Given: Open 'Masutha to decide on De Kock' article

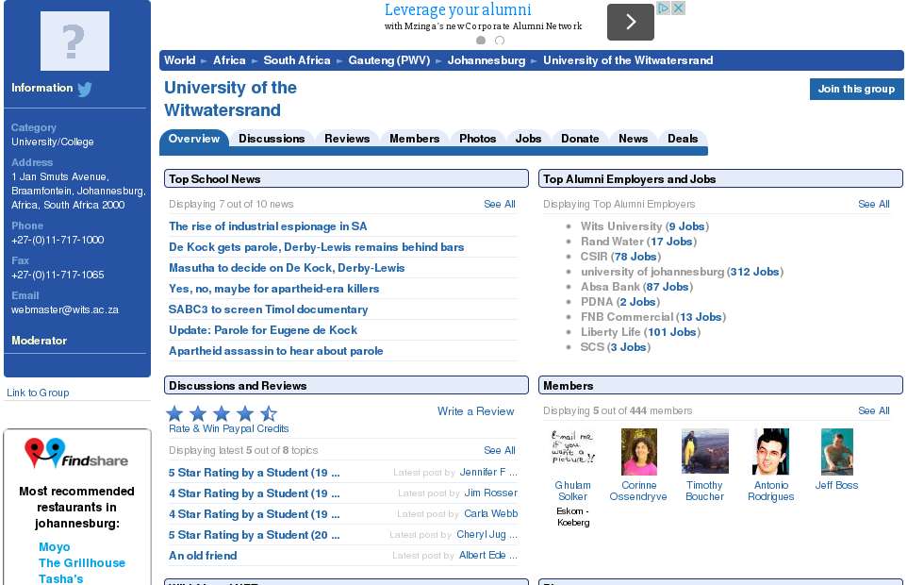Looking at the screenshot, I should point(287,268).
